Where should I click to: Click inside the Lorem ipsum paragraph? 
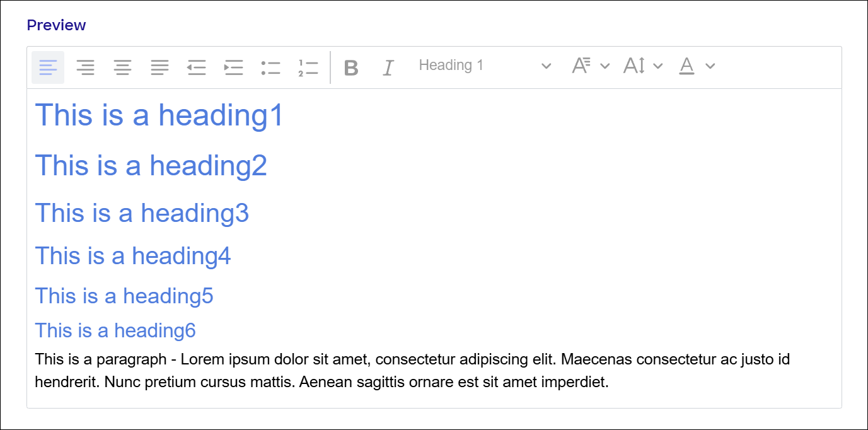coord(378,371)
